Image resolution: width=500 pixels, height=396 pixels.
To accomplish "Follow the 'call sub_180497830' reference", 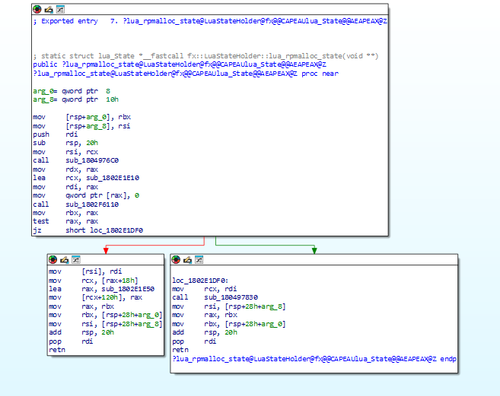I will point(231,297).
